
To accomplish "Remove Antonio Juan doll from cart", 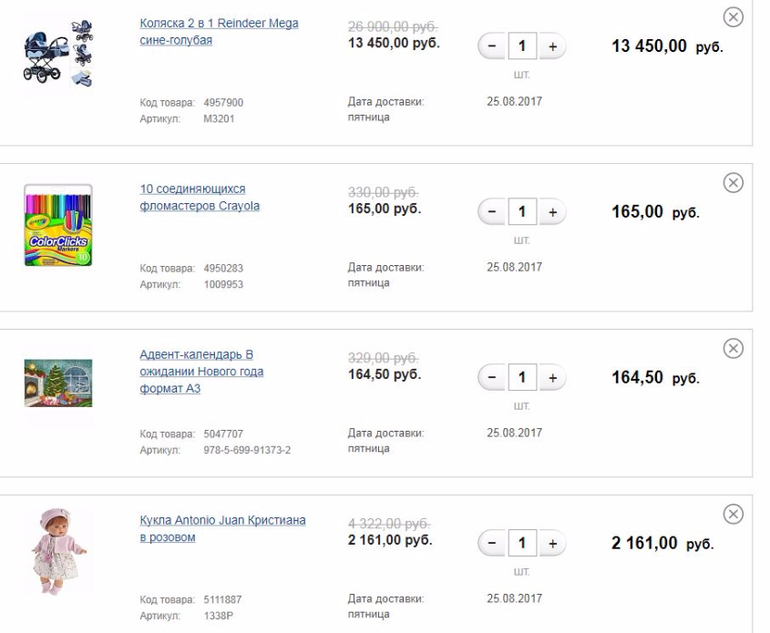I will (x=733, y=514).
